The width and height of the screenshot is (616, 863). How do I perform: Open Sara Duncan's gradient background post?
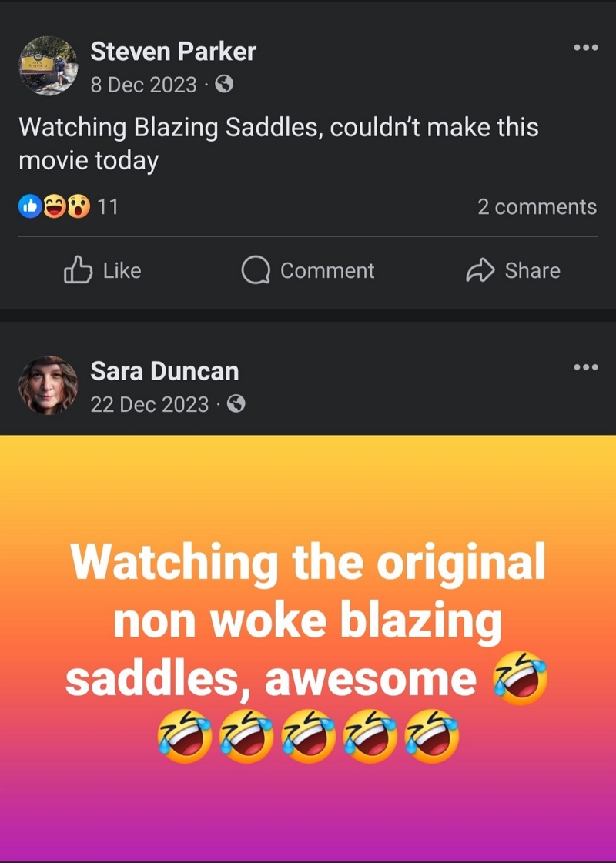tap(308, 647)
